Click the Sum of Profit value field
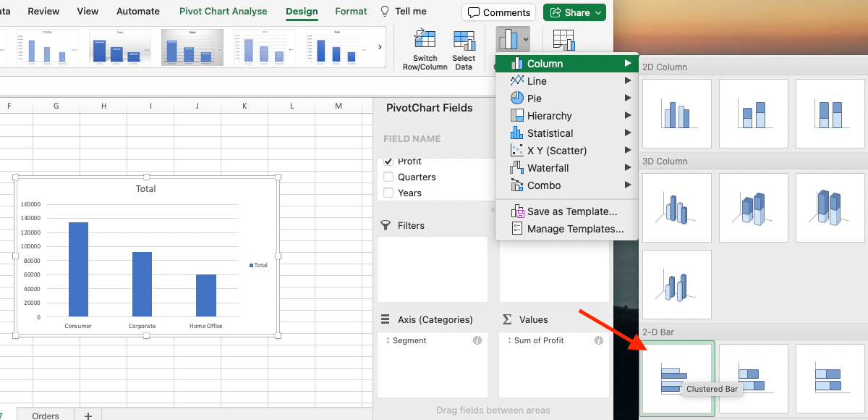This screenshot has width=868, height=420. point(553,340)
